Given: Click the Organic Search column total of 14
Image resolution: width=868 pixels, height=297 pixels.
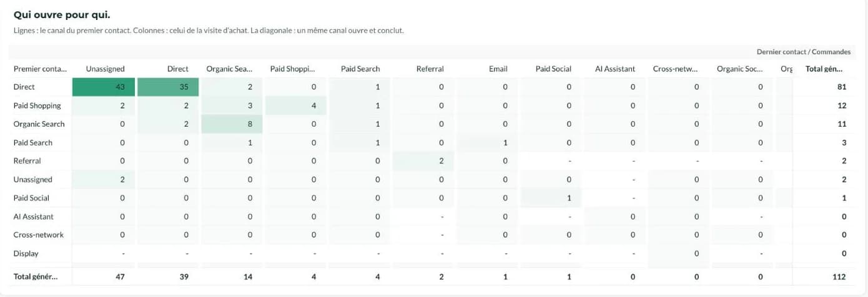Looking at the screenshot, I should tap(248, 277).
